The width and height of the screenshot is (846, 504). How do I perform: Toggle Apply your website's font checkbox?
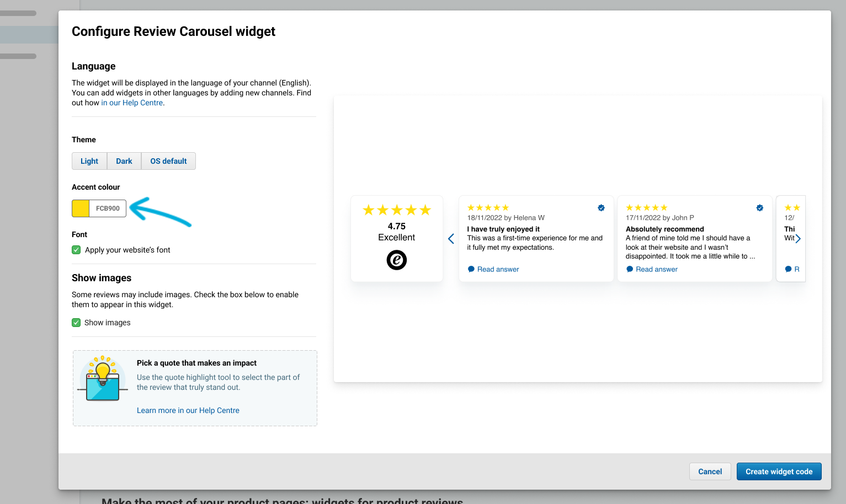tap(76, 250)
